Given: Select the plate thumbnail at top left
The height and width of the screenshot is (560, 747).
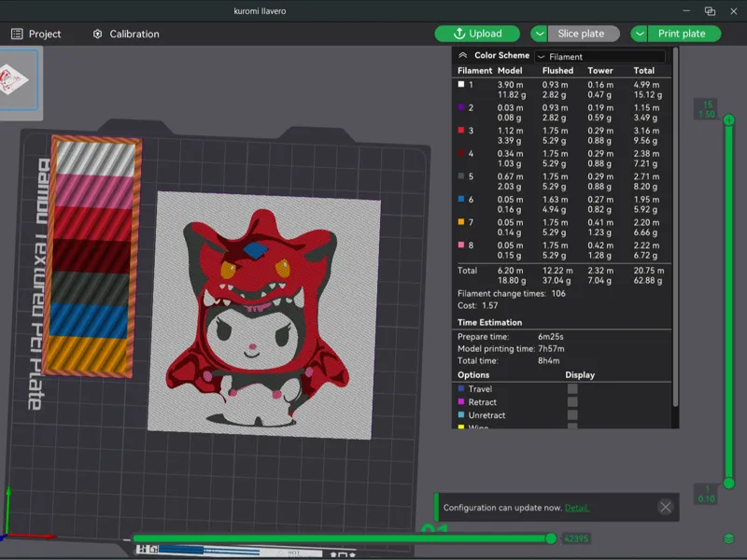Looking at the screenshot, I should coord(18,80).
